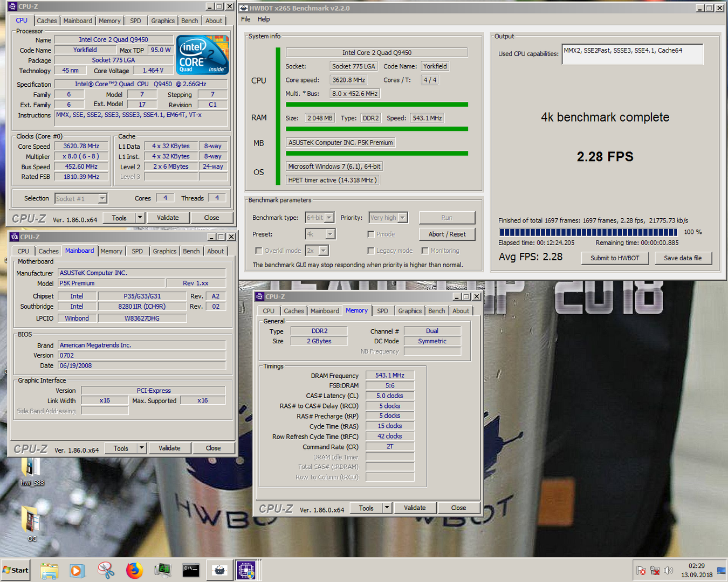Click the HPET timer active text
Image resolution: width=728 pixels, height=582 pixels.
tap(332, 180)
